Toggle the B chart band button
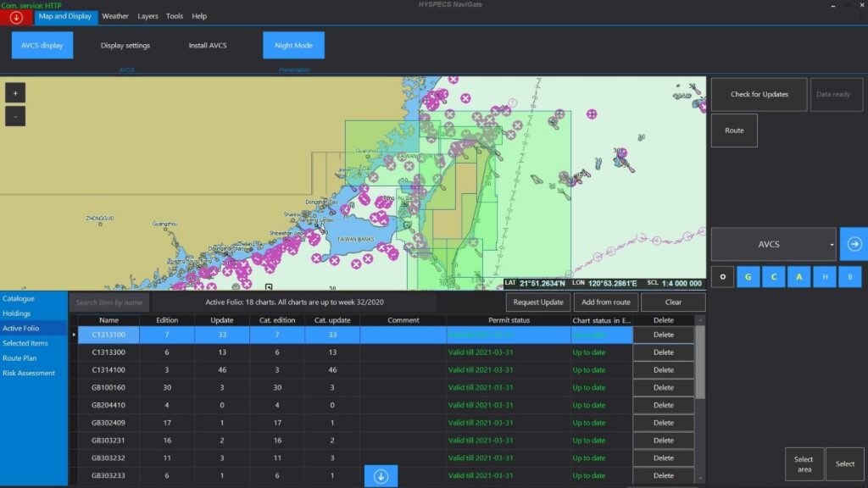868x488 pixels. [x=850, y=277]
